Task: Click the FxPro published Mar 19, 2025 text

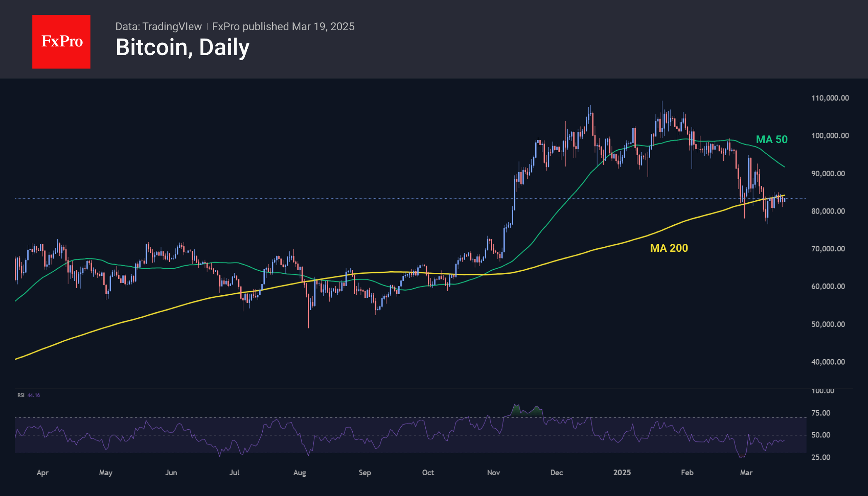Action: (x=283, y=27)
